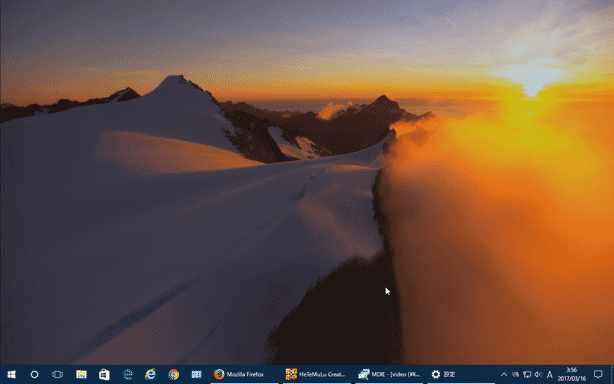Open the clock showing 2017/03/16
The width and height of the screenshot is (614, 384).
tap(572, 375)
